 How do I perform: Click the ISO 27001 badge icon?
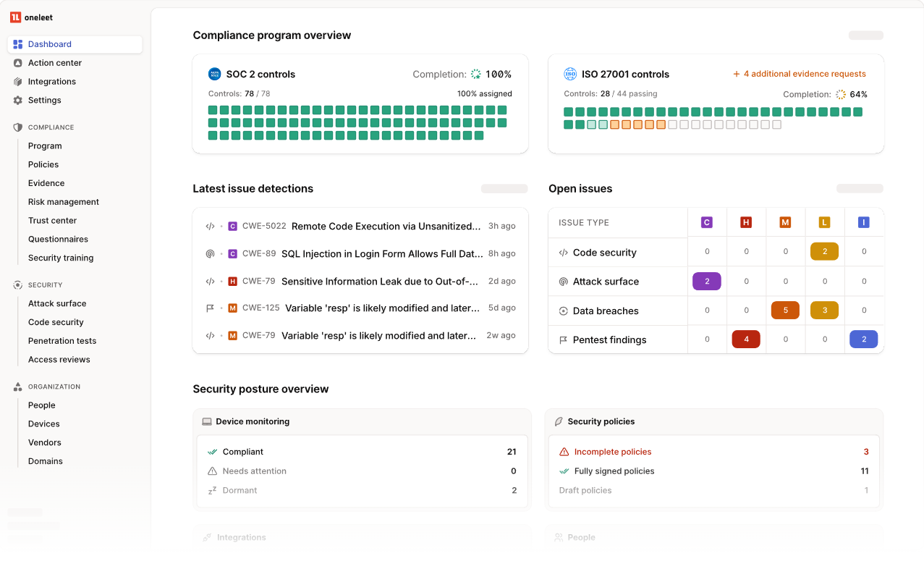pos(569,73)
